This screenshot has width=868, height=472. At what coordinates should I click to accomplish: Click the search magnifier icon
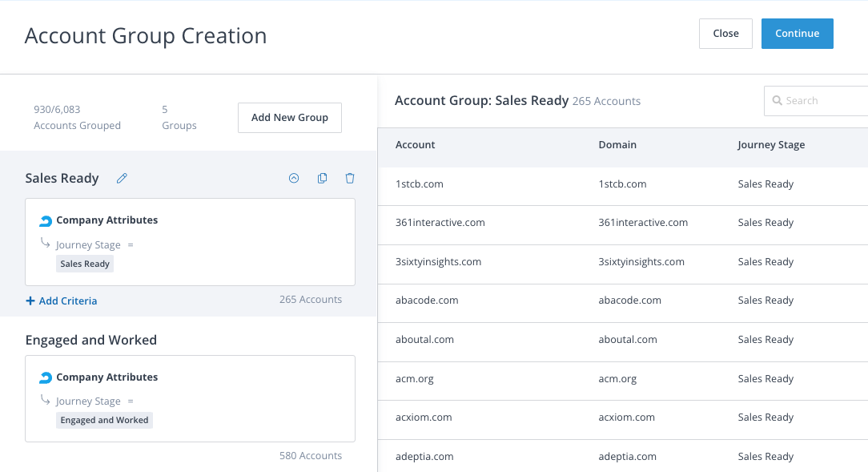(x=777, y=101)
